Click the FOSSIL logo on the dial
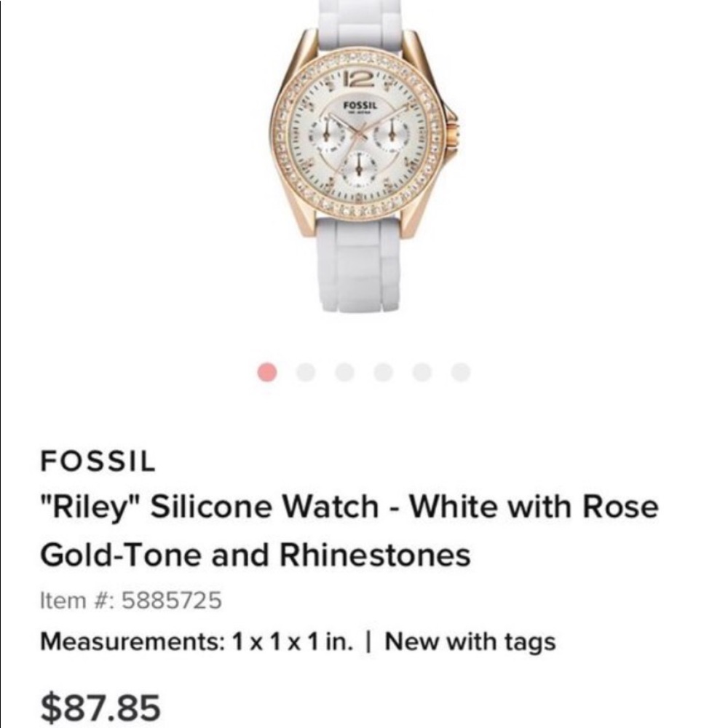Image resolution: width=728 pixels, height=728 pixels. 358,106
